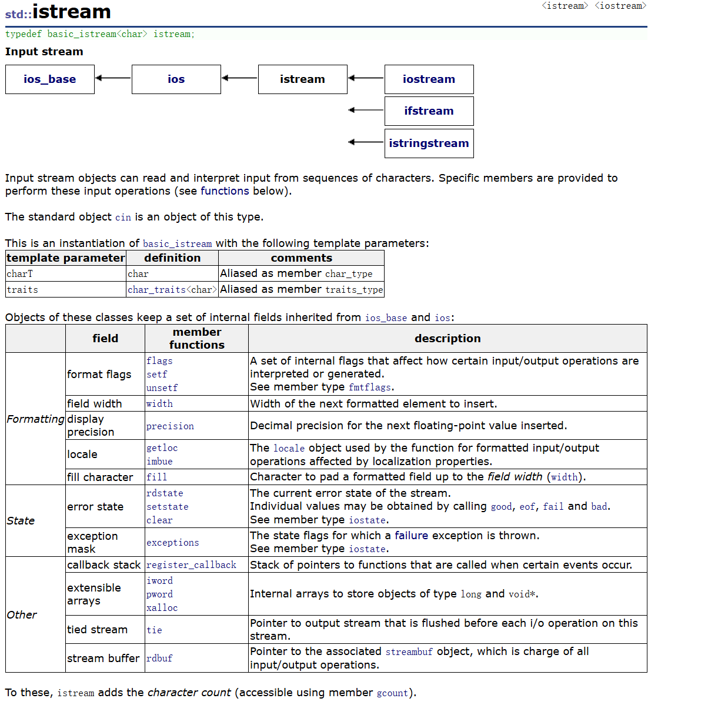Select the charT template parameter cell

(66, 274)
